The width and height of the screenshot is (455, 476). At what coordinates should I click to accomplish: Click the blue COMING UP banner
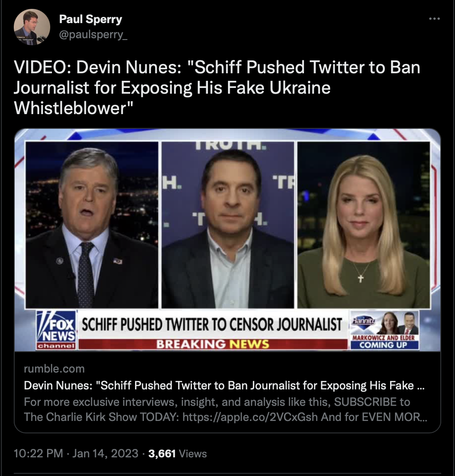(x=384, y=345)
